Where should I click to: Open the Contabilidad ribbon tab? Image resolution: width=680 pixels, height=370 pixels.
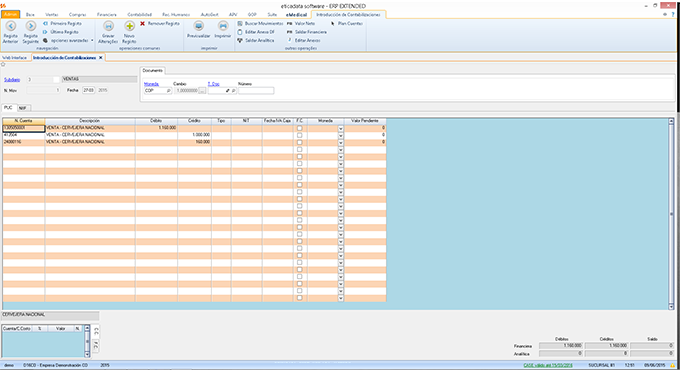[x=140, y=14]
